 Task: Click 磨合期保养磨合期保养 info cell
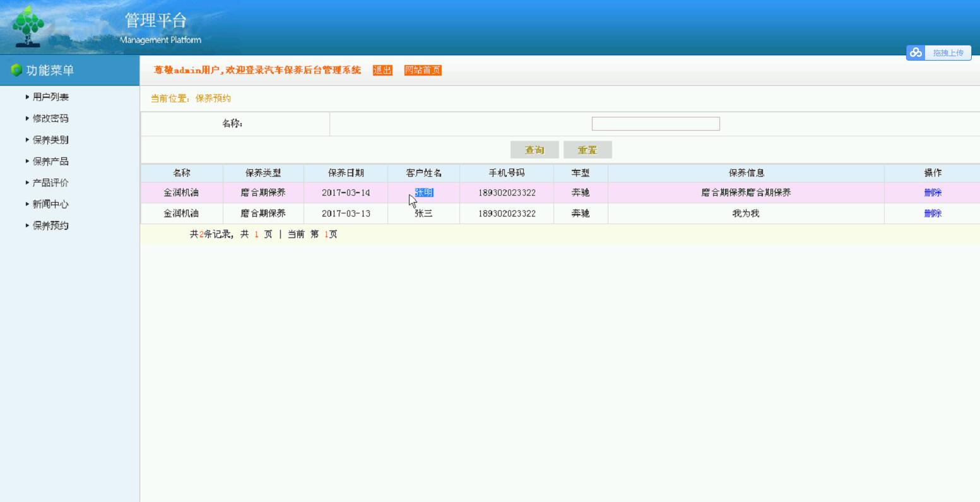point(747,193)
